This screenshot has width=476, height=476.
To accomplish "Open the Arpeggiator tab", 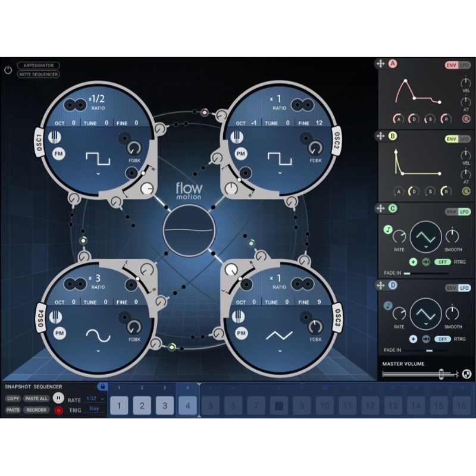I will [39, 65].
